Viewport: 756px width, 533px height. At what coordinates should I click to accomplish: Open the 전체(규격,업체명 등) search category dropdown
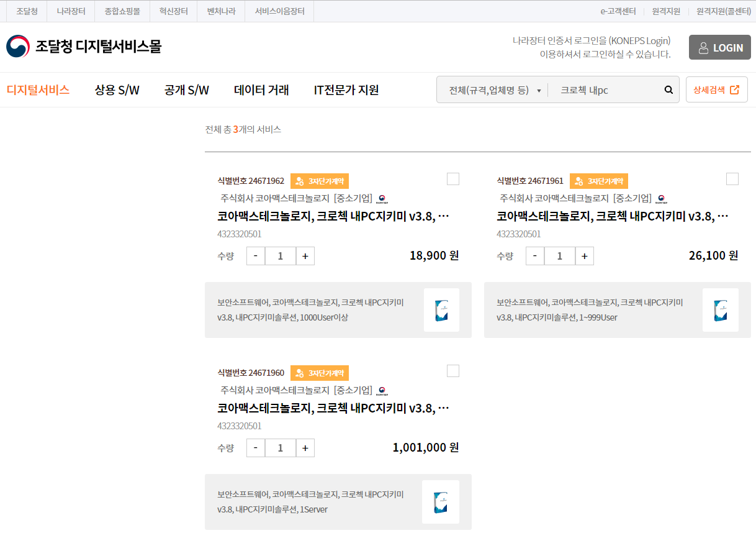click(493, 90)
